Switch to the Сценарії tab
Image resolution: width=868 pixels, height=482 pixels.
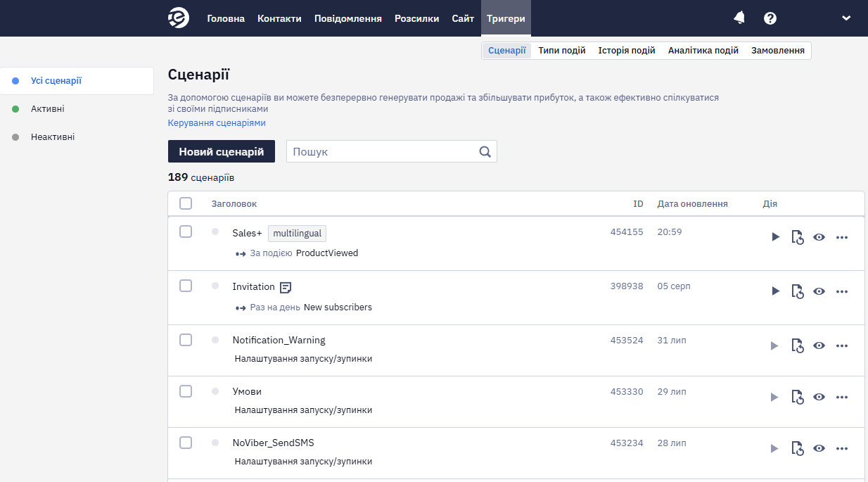coord(506,51)
